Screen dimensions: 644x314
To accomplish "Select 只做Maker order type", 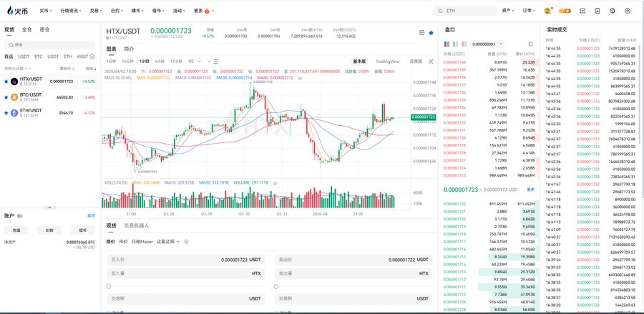I will coord(142,242).
